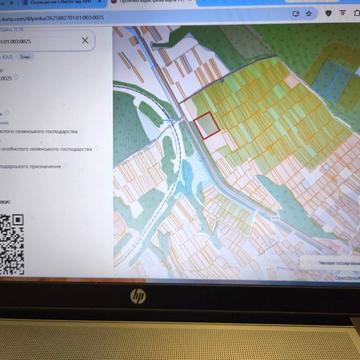Switch to the first browser tab

[8, 3]
